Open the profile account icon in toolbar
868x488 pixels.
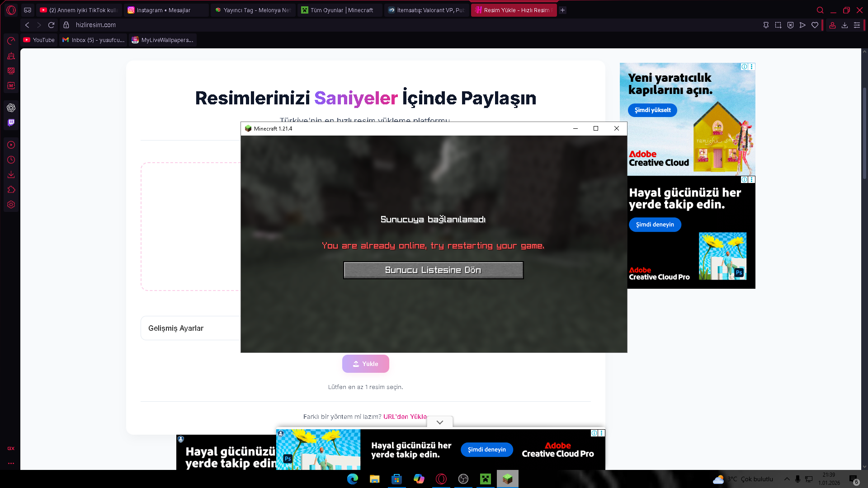[x=832, y=25]
